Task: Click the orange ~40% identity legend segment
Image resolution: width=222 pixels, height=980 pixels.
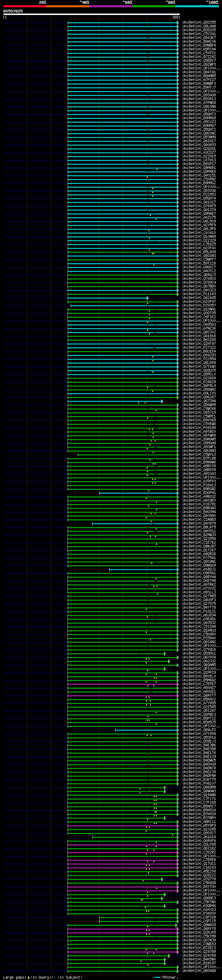Action: tap(68, 6)
